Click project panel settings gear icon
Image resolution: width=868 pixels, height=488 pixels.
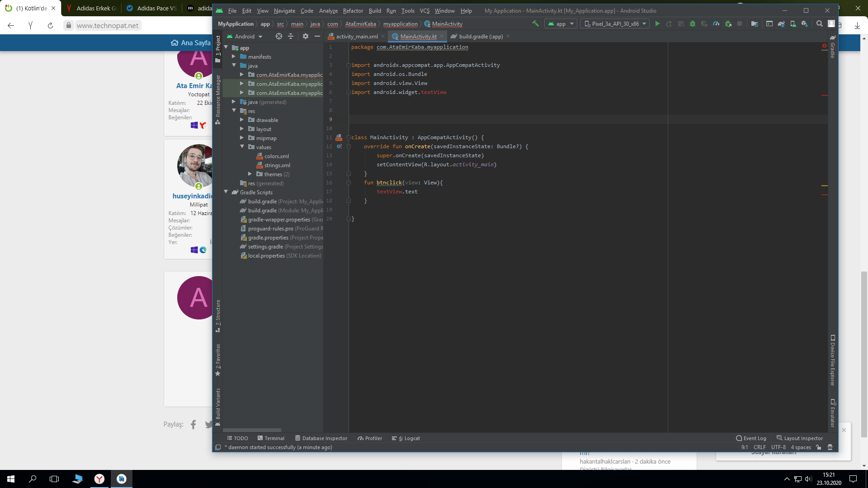(x=306, y=36)
